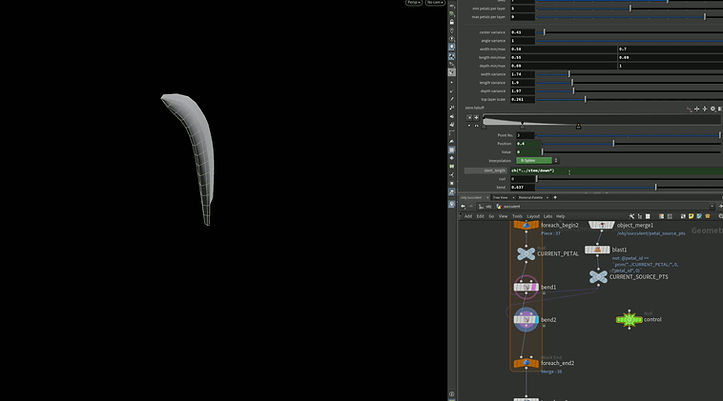This screenshot has width=723, height=401.
Task: Select the highlighted ramp point marker
Action: click(x=578, y=126)
